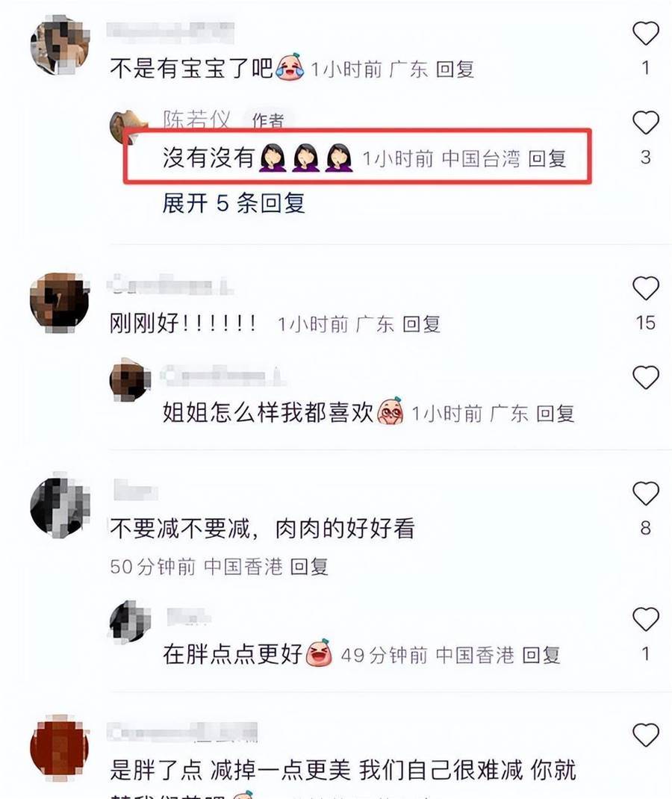Reply to "刚刚好!!!!!!" comment
Screen dimensions: 672x799
pyautogui.click(x=421, y=324)
